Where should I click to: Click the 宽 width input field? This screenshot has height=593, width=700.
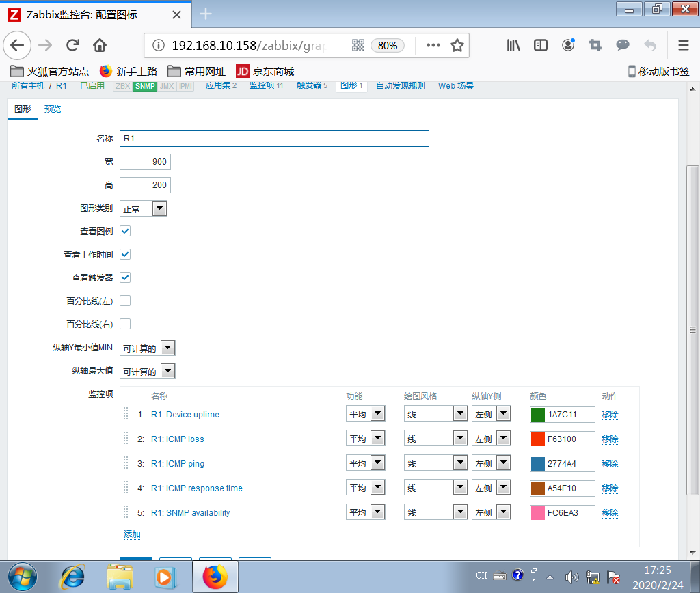145,161
